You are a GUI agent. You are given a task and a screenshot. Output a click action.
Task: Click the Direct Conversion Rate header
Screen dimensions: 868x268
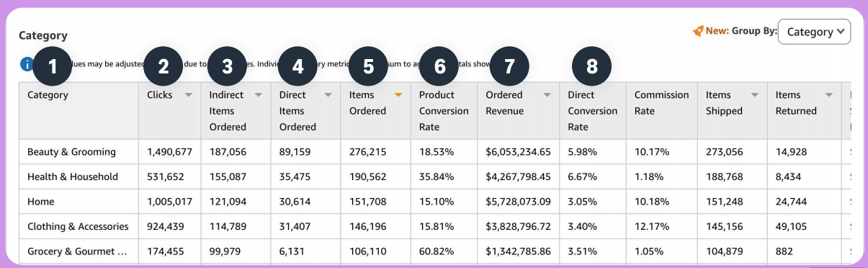593,110
